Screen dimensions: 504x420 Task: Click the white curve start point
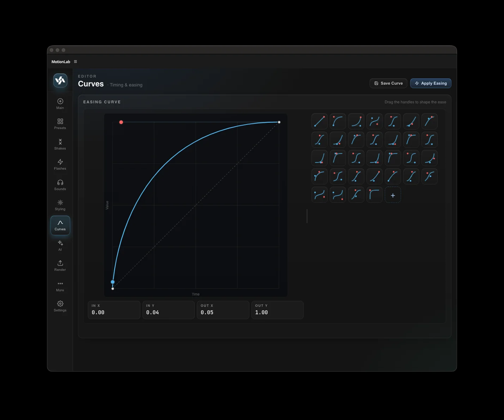[x=113, y=288]
